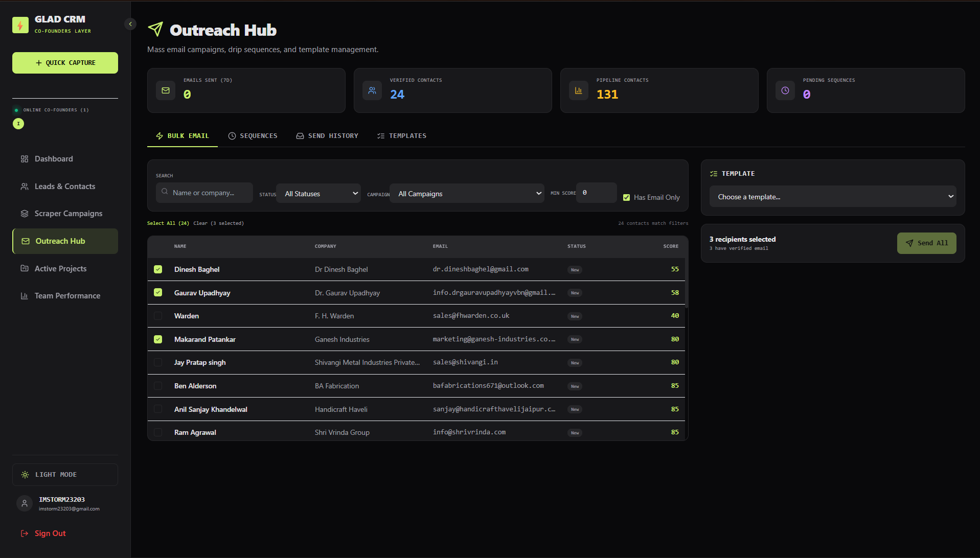Uncheck Dinesh Baghel's checkbox
Image resolution: width=980 pixels, height=558 pixels.
point(158,269)
